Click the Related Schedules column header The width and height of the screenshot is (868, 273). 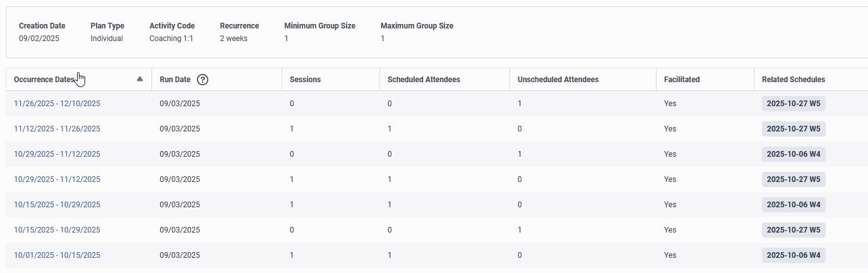click(794, 80)
